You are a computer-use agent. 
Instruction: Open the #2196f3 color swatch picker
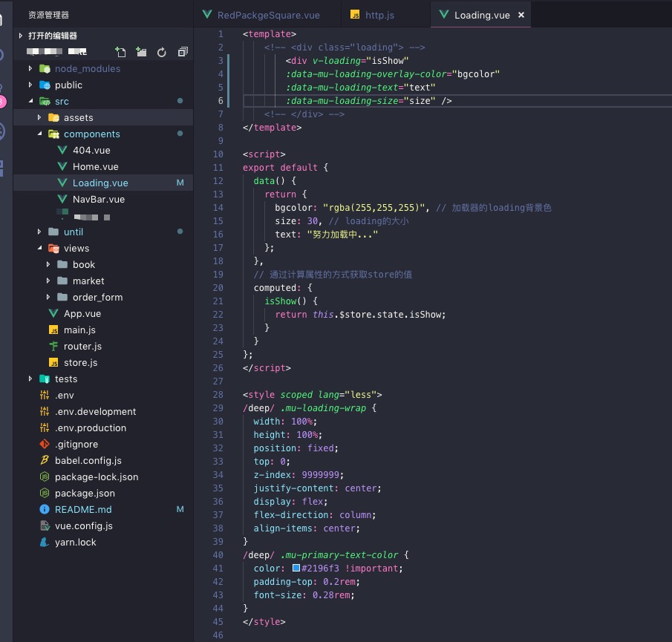coord(296,568)
